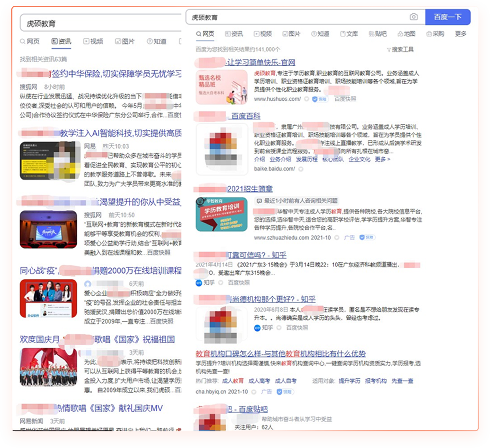Open the 2021招生简章 result link
Viewport: 490px width, 448px height.
pos(250,189)
